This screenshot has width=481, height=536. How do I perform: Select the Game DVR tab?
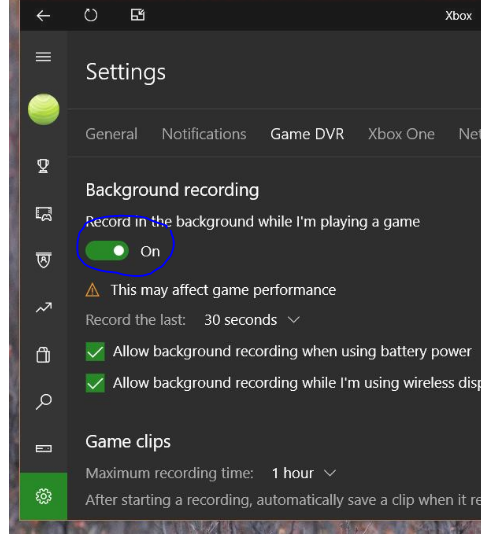[307, 134]
